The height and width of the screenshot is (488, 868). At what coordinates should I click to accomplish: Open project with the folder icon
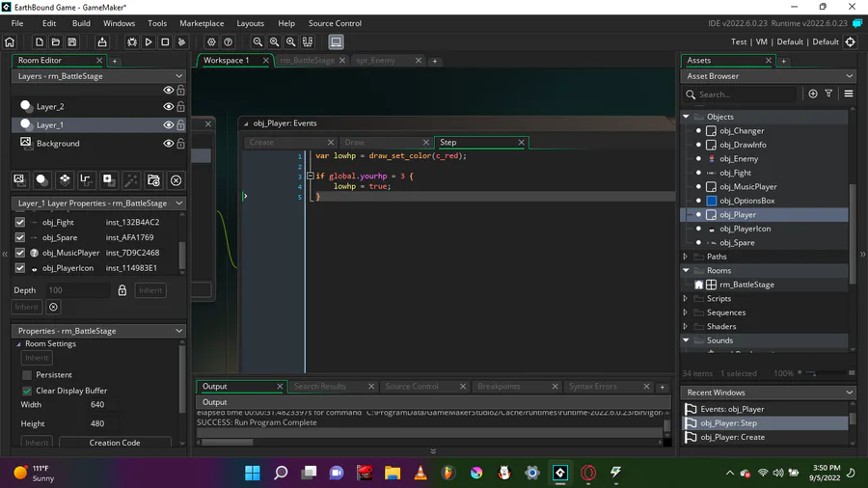click(x=55, y=42)
